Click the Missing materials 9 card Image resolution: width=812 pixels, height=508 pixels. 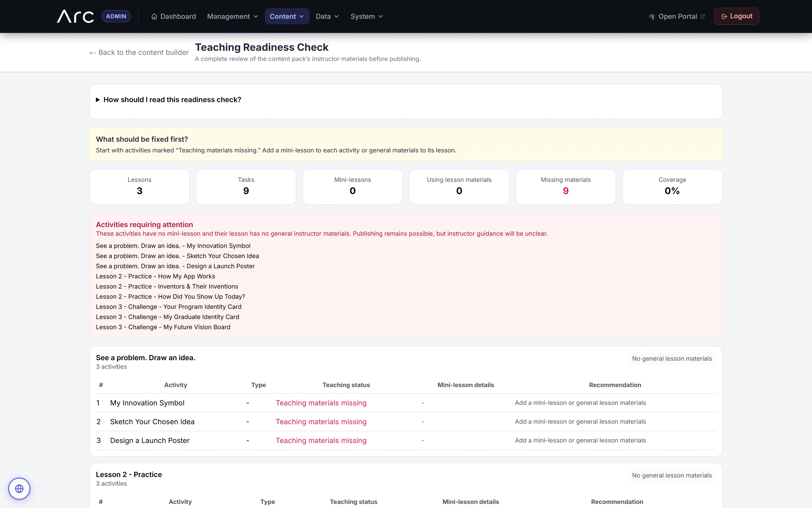(x=566, y=187)
